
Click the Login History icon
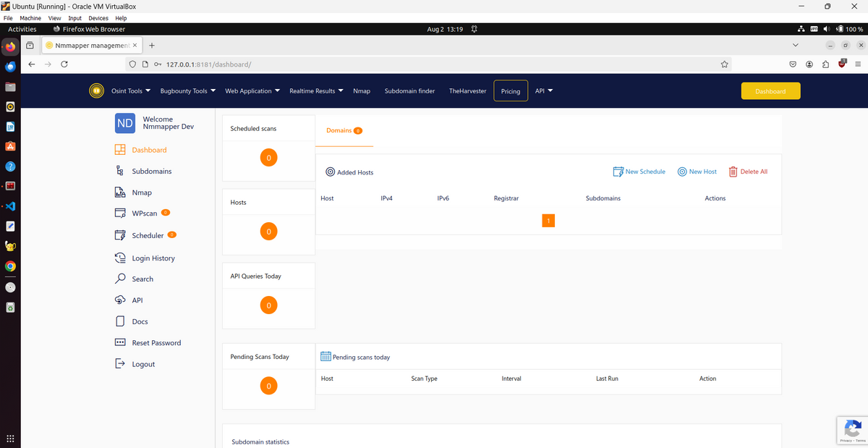[120, 258]
